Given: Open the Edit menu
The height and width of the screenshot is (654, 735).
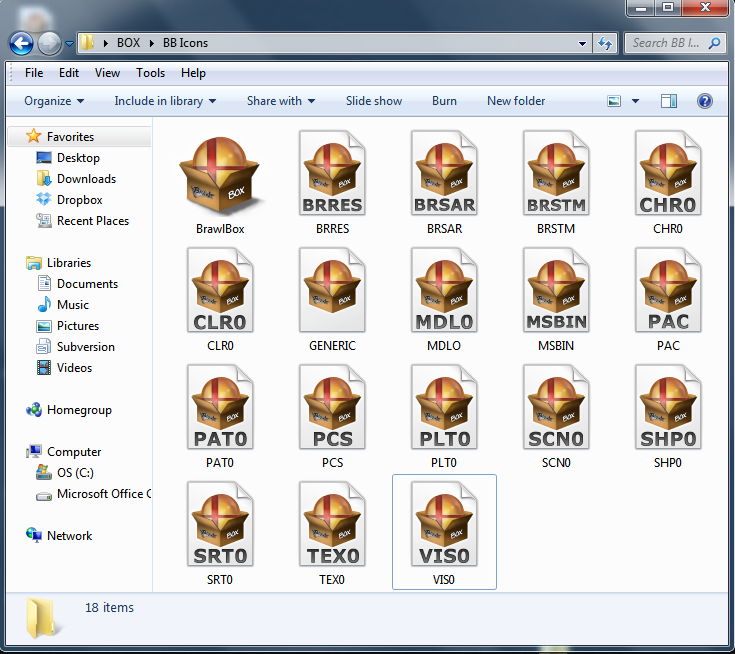Looking at the screenshot, I should (69, 73).
